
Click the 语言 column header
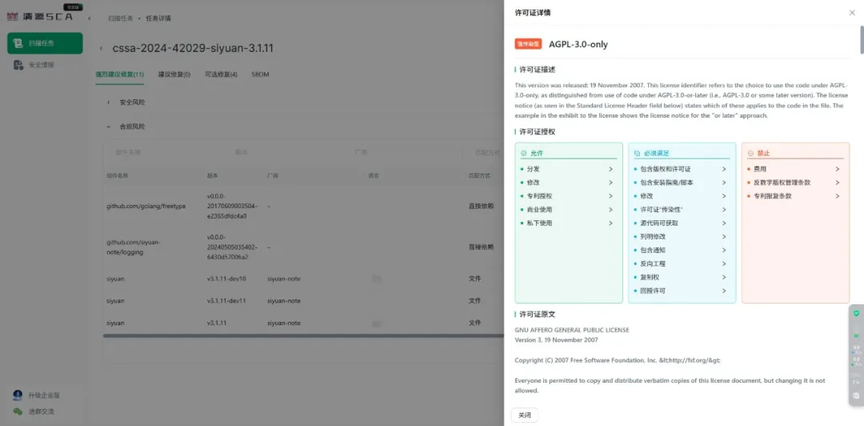pos(373,175)
